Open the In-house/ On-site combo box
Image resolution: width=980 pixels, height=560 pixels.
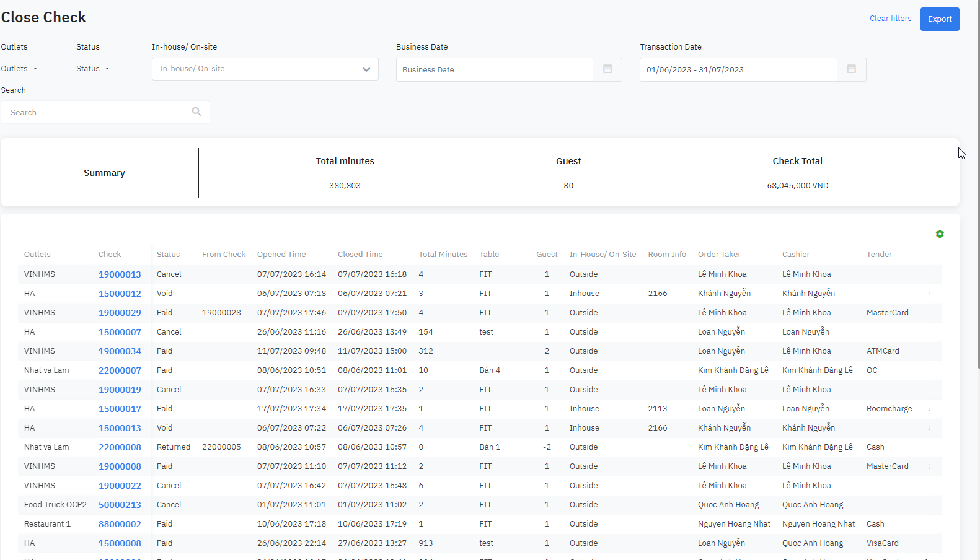pyautogui.click(x=265, y=69)
